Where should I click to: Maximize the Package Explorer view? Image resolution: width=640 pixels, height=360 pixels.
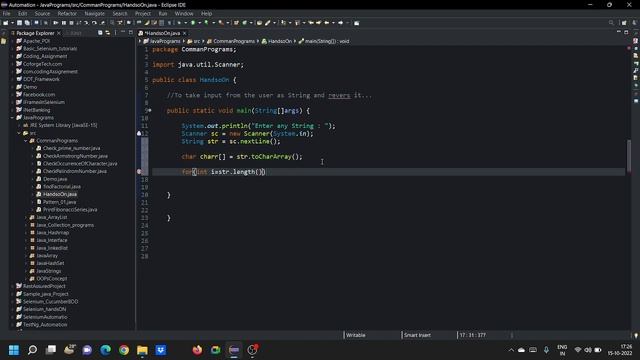coord(131,32)
